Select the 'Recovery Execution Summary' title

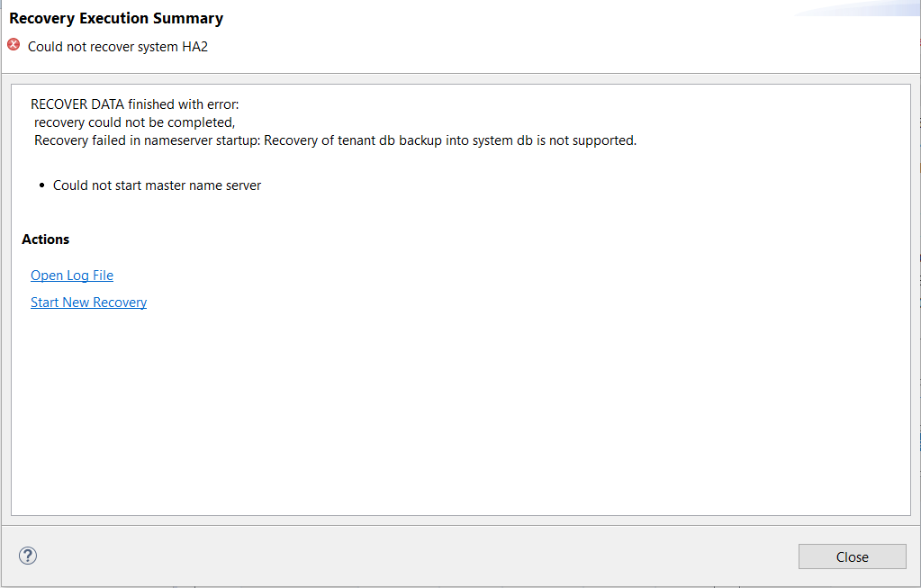116,18
